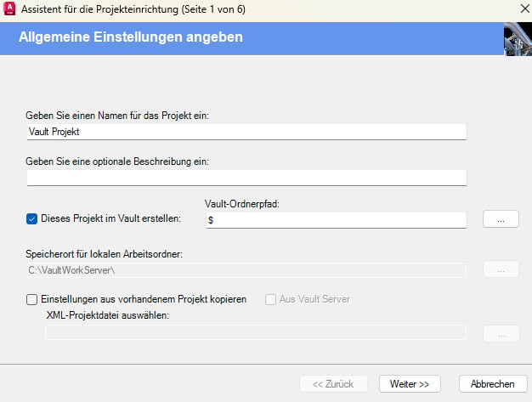Click into the project name field 'Vault Projekt'
The width and height of the screenshot is (532, 402).
[x=246, y=132]
